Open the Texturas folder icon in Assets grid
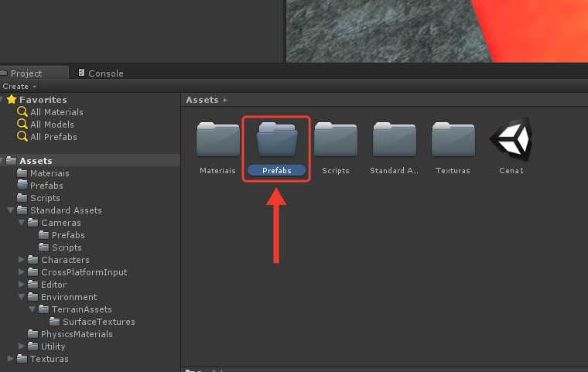588x372 pixels. pos(453,139)
